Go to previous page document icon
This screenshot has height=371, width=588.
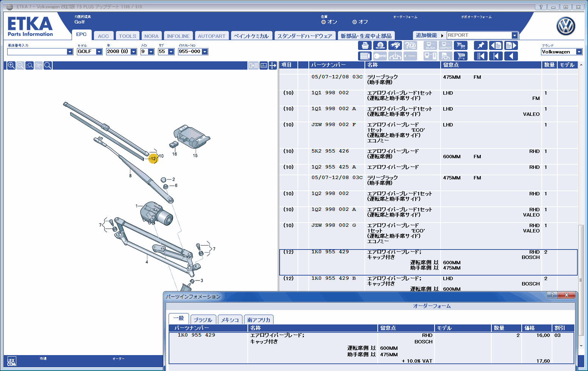click(x=496, y=45)
